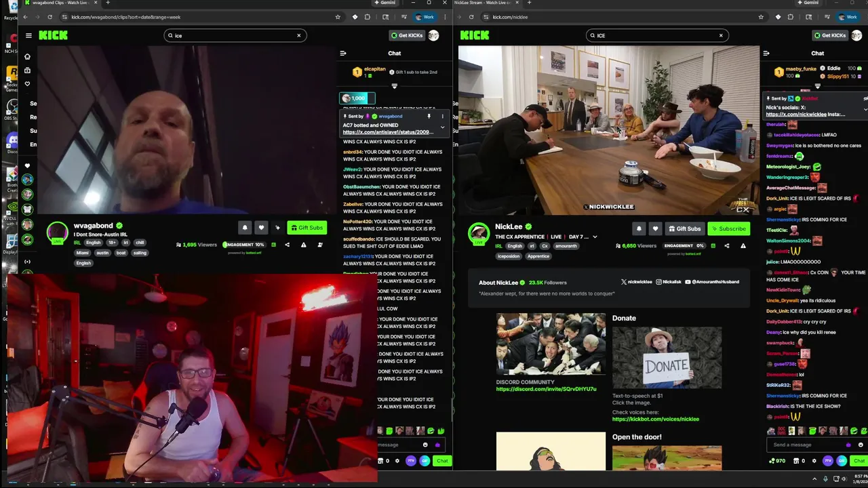Viewport: 868px width, 488px height.
Task: Open kickbot voices link for nicklee
Action: pyautogui.click(x=655, y=419)
